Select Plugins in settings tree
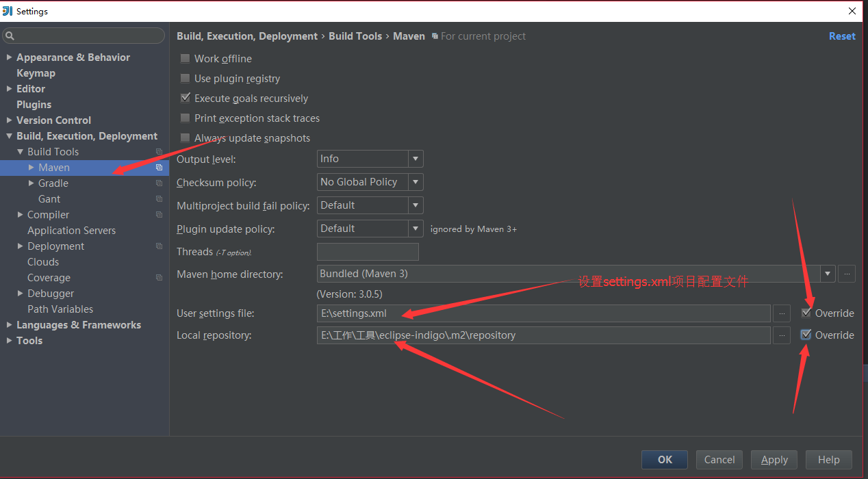The height and width of the screenshot is (479, 868). click(x=34, y=105)
